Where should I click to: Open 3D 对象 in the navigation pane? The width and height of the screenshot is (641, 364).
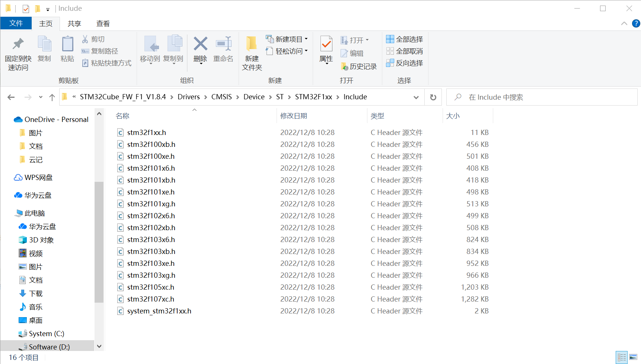coord(36,240)
